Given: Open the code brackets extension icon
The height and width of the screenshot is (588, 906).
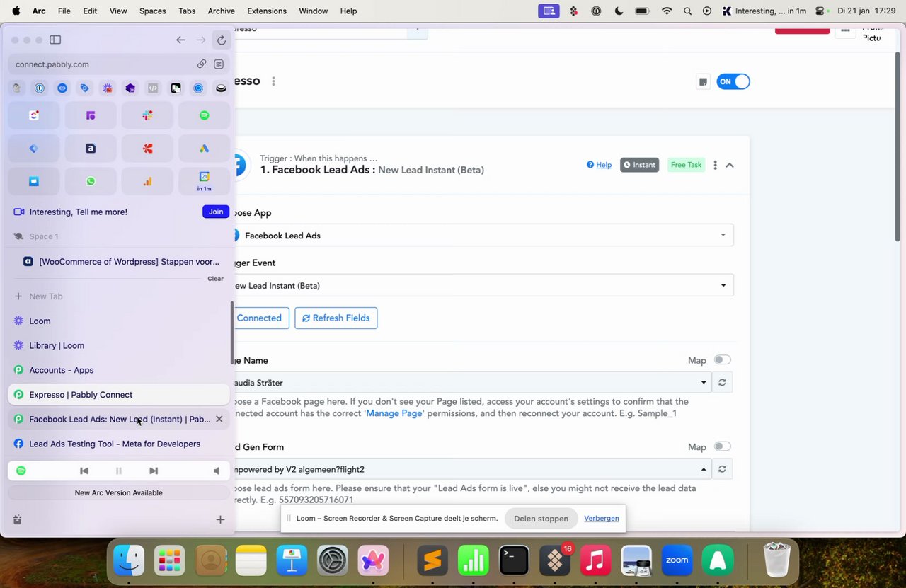Looking at the screenshot, I should (x=153, y=88).
